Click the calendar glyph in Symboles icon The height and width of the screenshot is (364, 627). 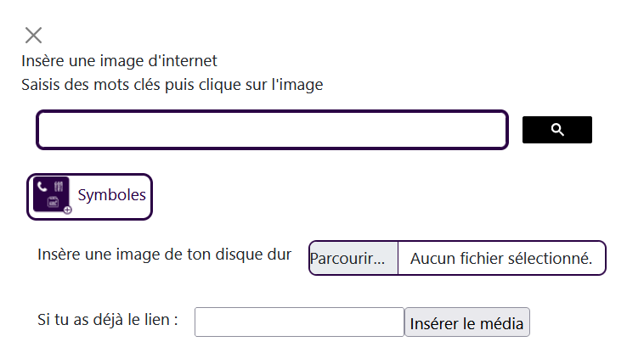click(x=54, y=202)
